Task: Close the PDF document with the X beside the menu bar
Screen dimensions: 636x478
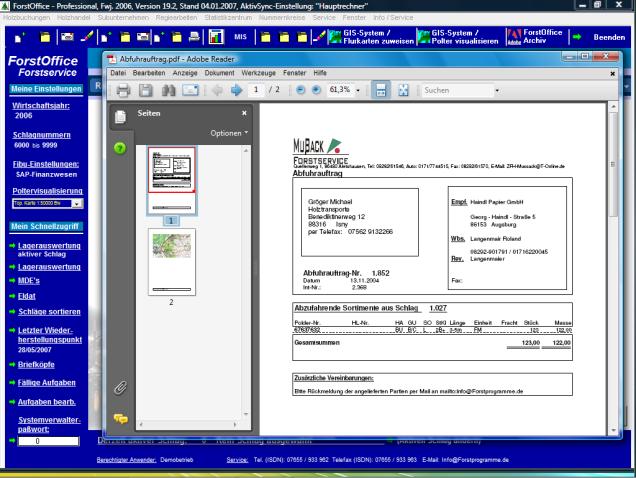Action: [x=612, y=74]
